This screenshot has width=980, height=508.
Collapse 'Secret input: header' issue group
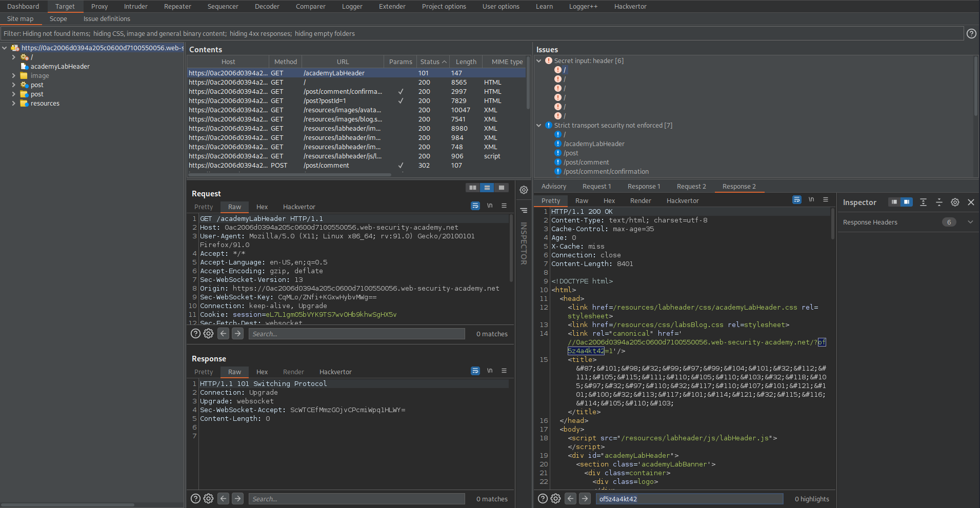click(x=539, y=60)
